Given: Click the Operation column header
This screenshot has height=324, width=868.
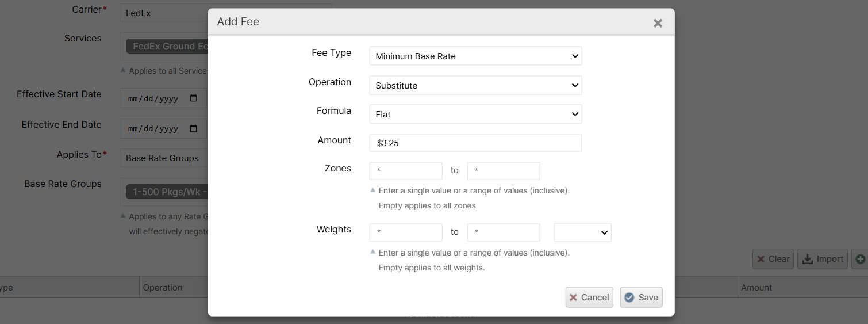Looking at the screenshot, I should click(163, 288).
